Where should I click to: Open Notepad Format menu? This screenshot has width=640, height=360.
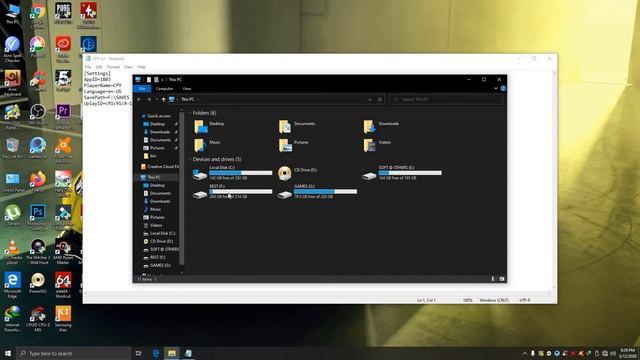(113, 67)
